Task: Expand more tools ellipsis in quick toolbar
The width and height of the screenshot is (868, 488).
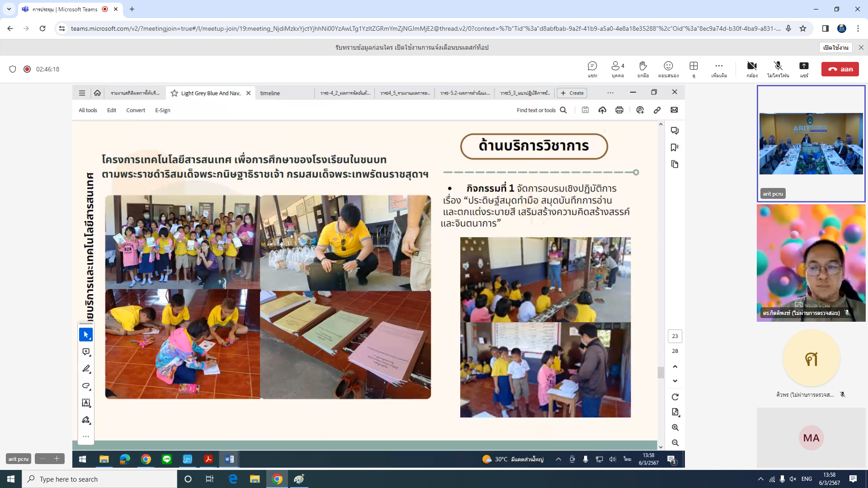Action: coord(86,436)
